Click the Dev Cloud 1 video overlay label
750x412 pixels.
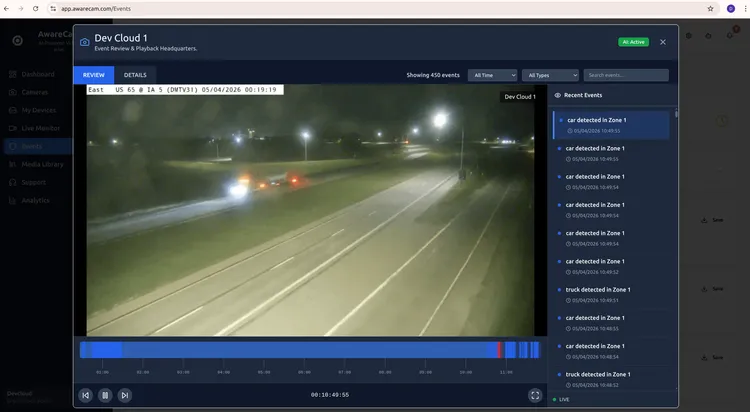(519, 97)
